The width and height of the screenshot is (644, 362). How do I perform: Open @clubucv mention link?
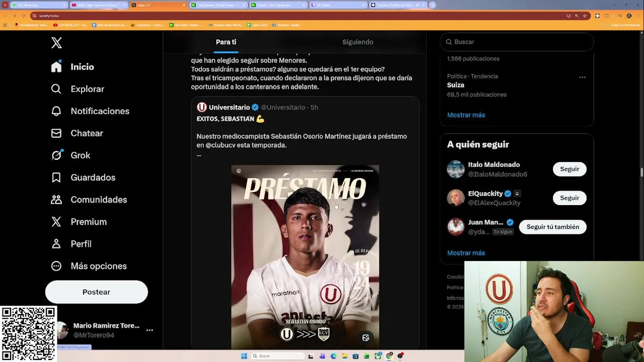(221, 145)
